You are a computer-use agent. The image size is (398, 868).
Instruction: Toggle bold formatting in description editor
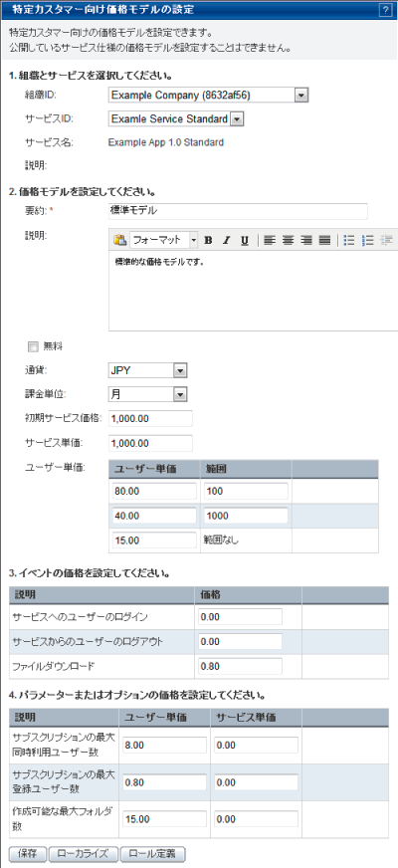[208, 240]
